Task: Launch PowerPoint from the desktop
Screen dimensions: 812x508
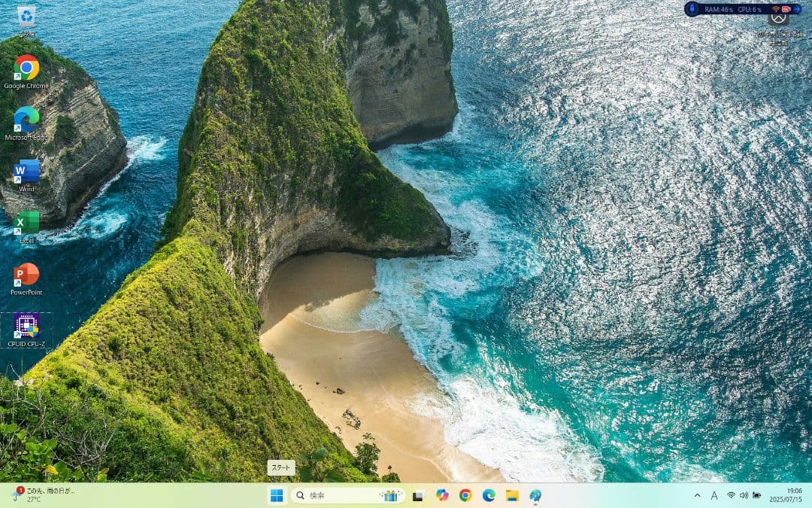Action: (25, 275)
